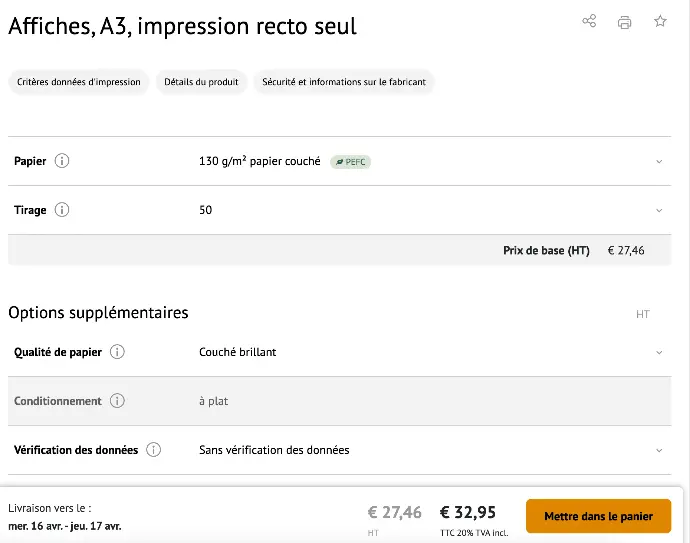The height and width of the screenshot is (543, 690).
Task: Add product to favorites with star icon
Action: click(660, 21)
